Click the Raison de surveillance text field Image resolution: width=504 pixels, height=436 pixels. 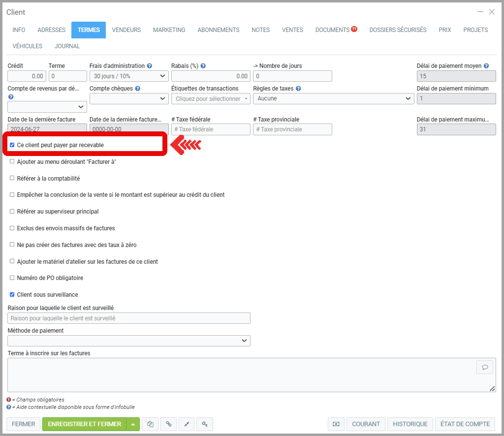pos(129,318)
